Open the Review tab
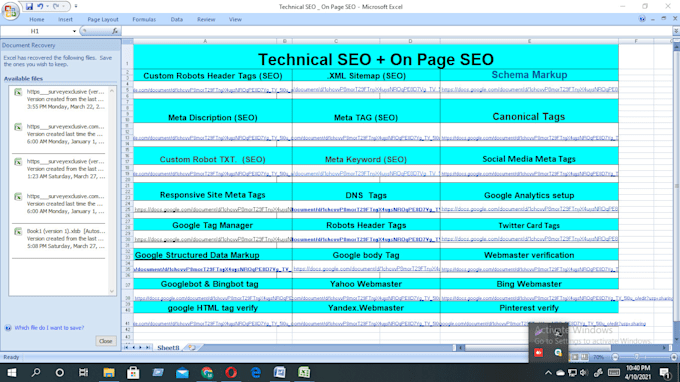The width and height of the screenshot is (680, 382). 206,20
